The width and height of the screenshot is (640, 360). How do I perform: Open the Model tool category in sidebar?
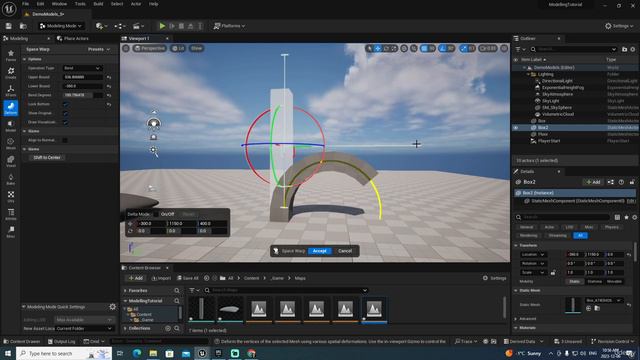tap(11, 126)
